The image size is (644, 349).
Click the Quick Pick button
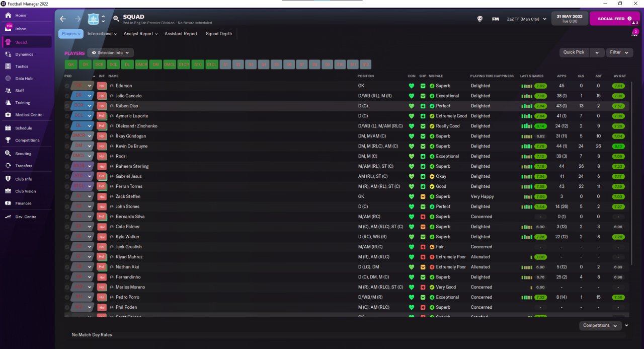pyautogui.click(x=574, y=52)
